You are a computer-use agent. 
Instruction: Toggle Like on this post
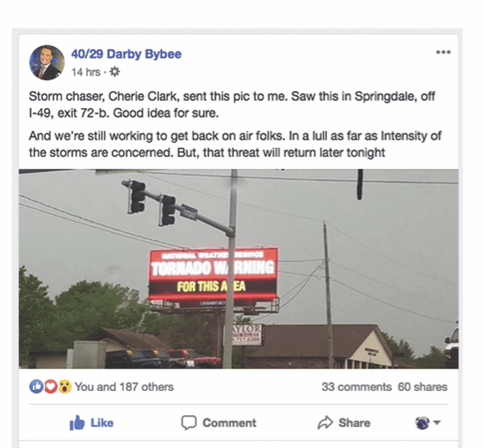coord(91,422)
